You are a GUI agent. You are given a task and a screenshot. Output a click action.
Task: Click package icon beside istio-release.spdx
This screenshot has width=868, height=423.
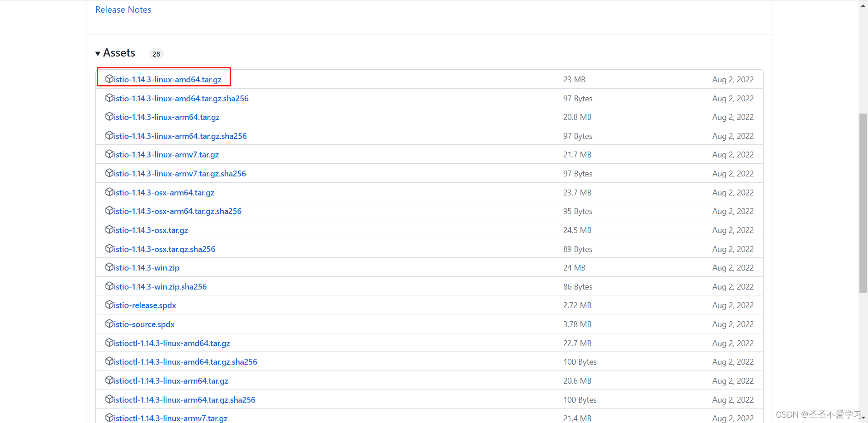pos(109,304)
